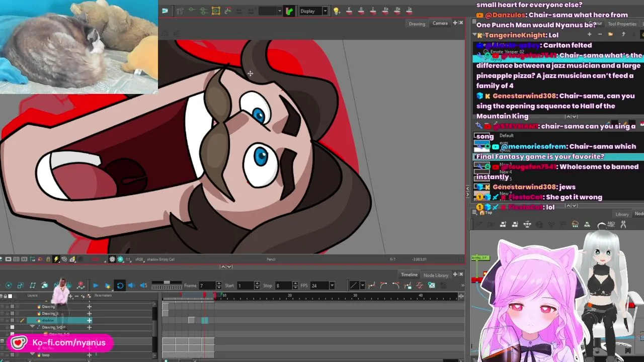
Task: Click the green arrow icon left of Display
Action: click(289, 11)
